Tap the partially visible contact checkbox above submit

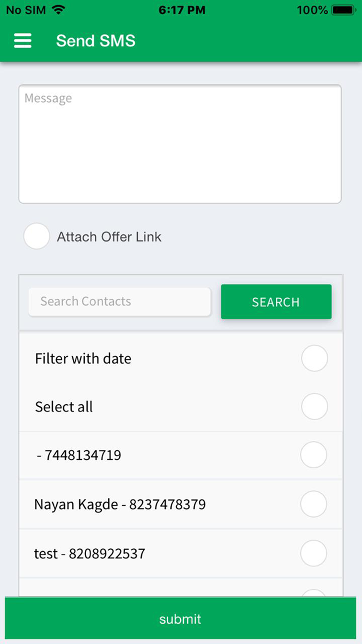(313, 593)
